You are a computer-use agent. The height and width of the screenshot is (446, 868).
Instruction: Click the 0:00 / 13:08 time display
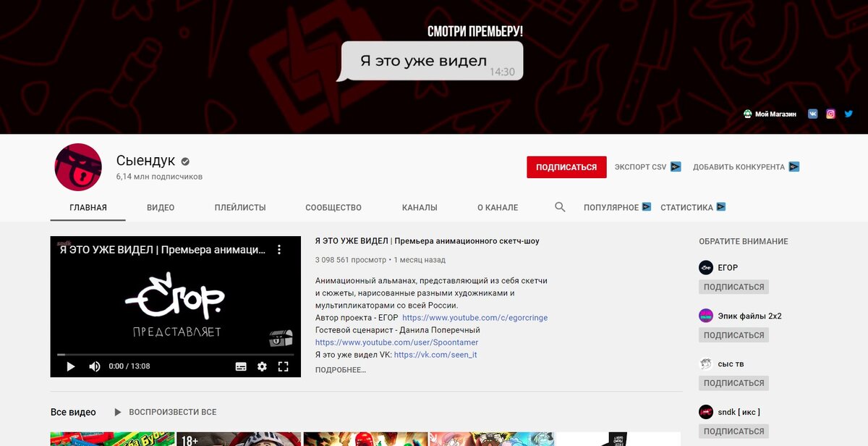[129, 366]
